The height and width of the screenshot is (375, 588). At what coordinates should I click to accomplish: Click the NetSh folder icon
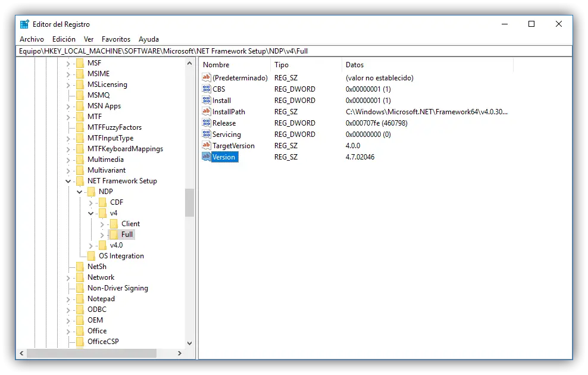click(x=80, y=267)
